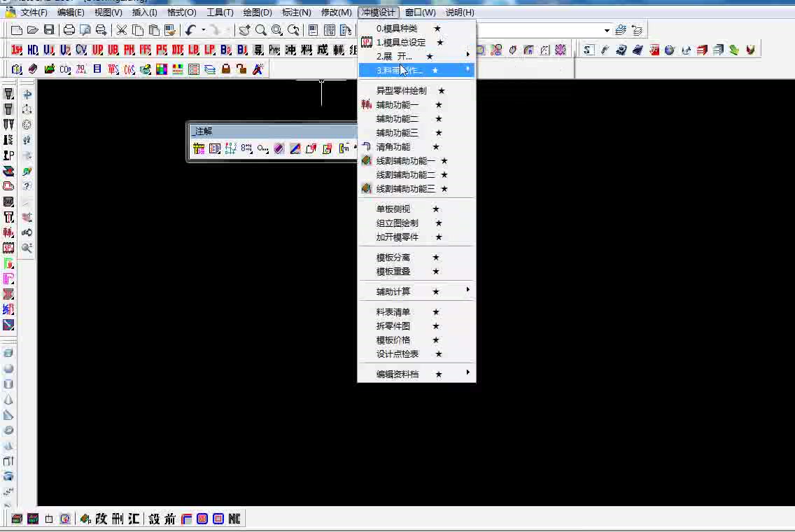Click the red pencil icon on the 注解 toolbar
The image size is (795, 532).
(x=295, y=148)
